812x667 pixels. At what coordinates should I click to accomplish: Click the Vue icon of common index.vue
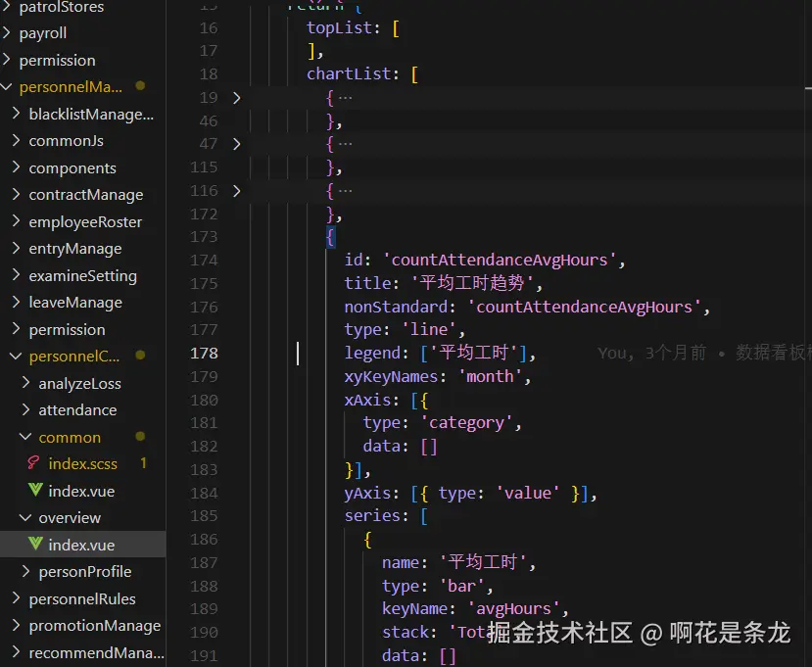35,490
